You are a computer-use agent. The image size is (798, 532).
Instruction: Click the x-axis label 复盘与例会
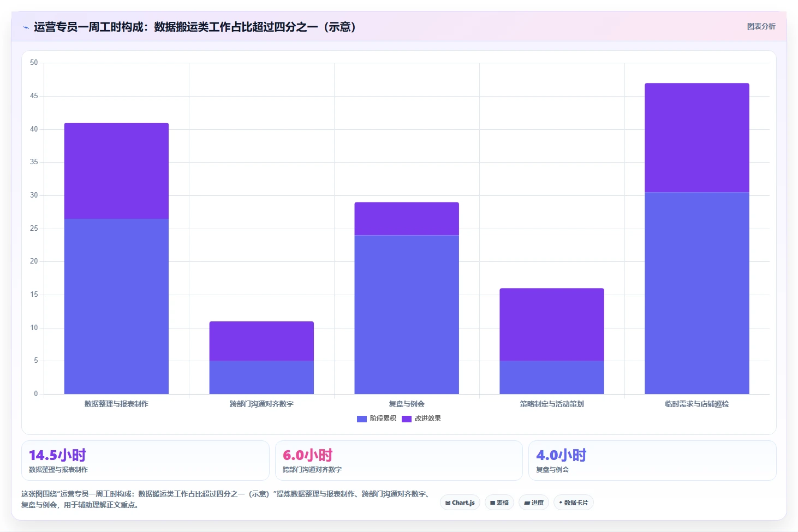coord(407,404)
